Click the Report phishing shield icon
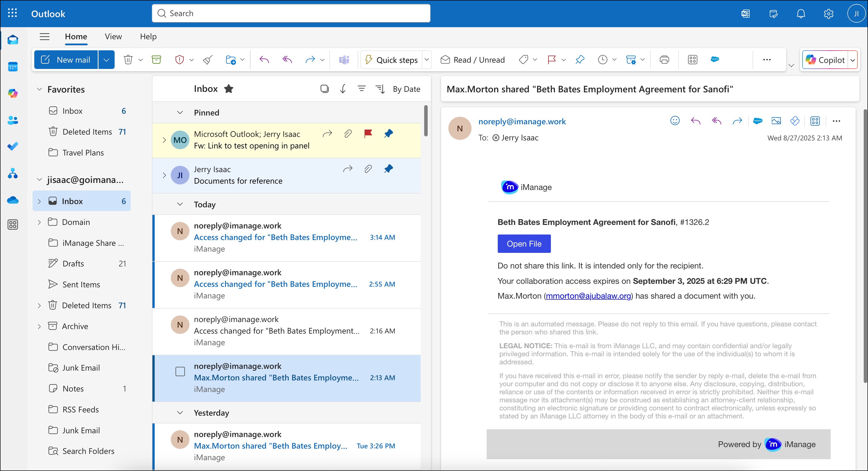Image resolution: width=868 pixels, height=471 pixels. [x=180, y=60]
